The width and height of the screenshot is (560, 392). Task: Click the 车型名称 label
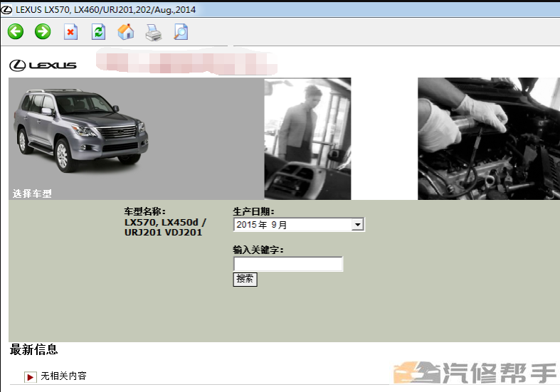point(145,211)
